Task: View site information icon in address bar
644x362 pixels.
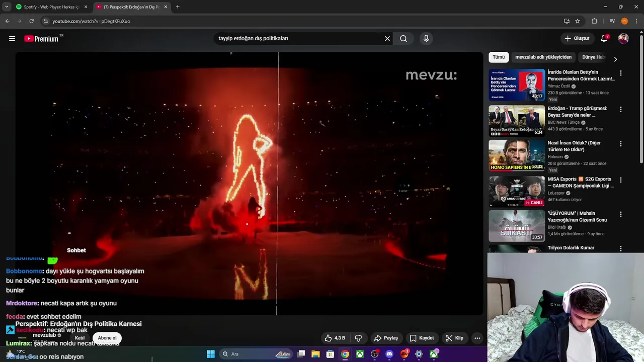Action: tap(46, 21)
